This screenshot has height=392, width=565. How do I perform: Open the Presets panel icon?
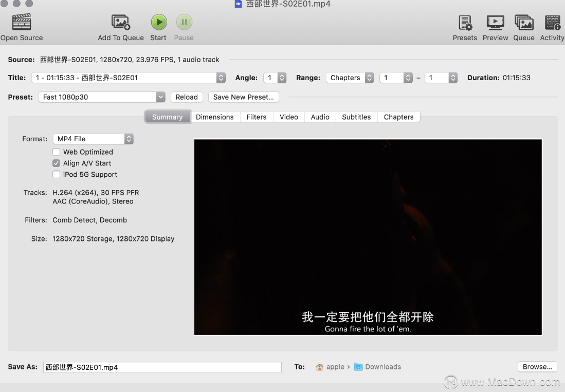click(465, 22)
